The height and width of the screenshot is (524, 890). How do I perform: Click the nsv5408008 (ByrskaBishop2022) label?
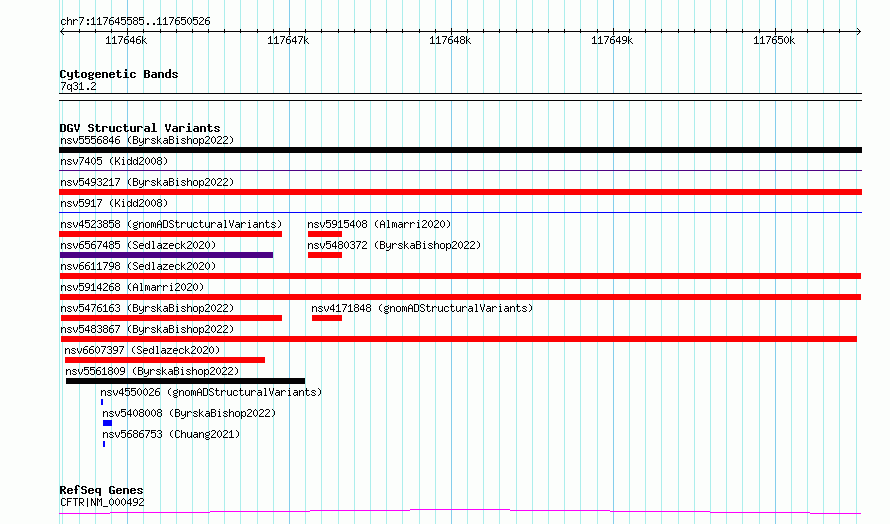point(189,413)
